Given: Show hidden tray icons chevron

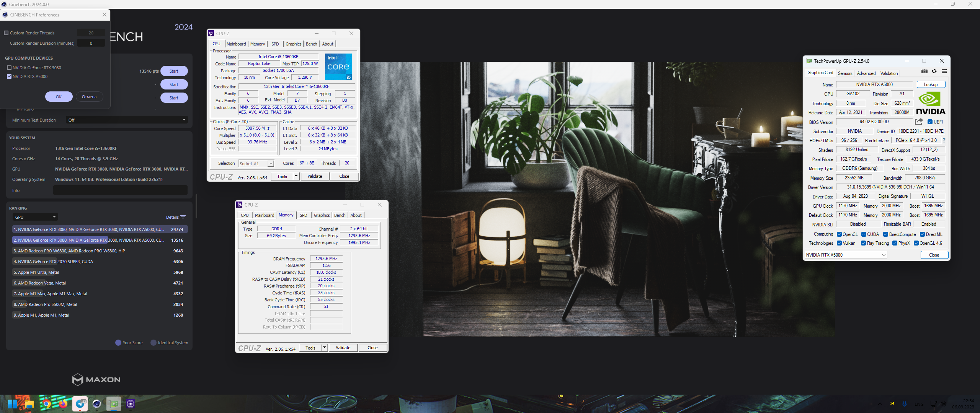Looking at the screenshot, I should click(x=880, y=404).
